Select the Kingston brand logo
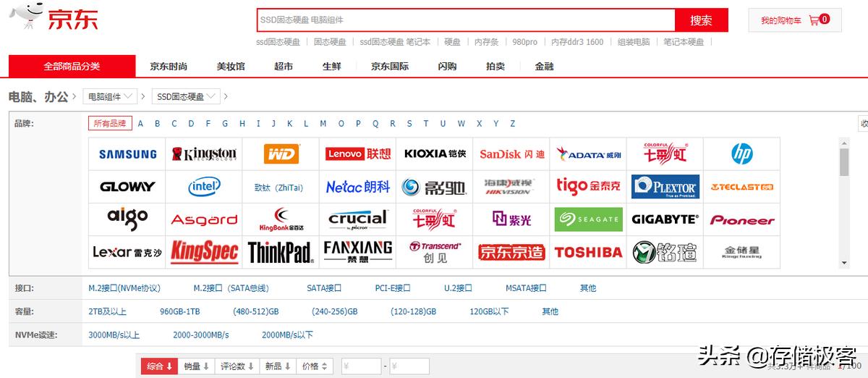 point(204,154)
